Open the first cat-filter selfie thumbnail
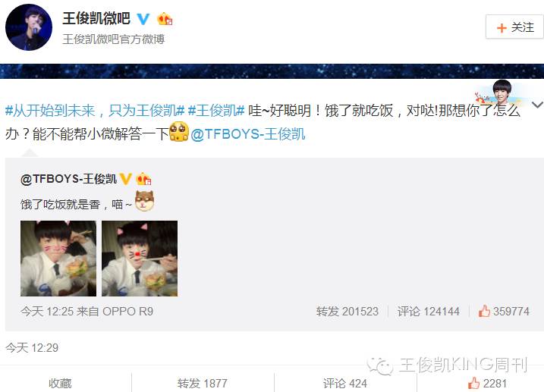 point(58,259)
